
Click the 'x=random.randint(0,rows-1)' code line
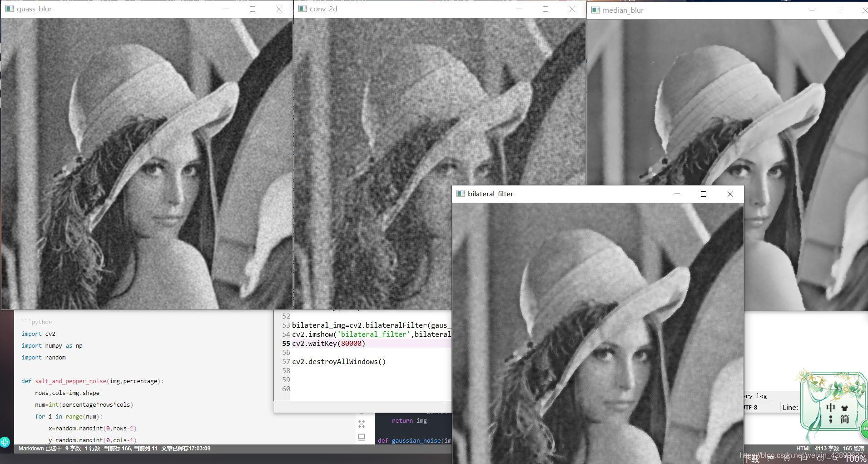tap(92, 428)
